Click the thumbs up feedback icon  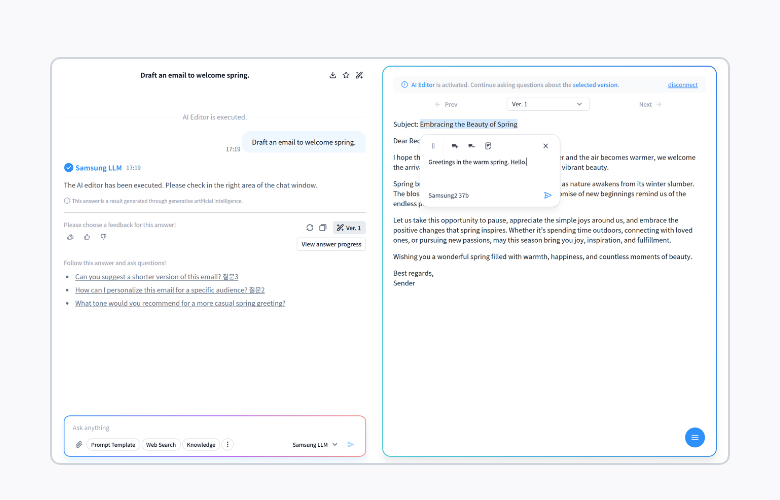[x=86, y=237]
